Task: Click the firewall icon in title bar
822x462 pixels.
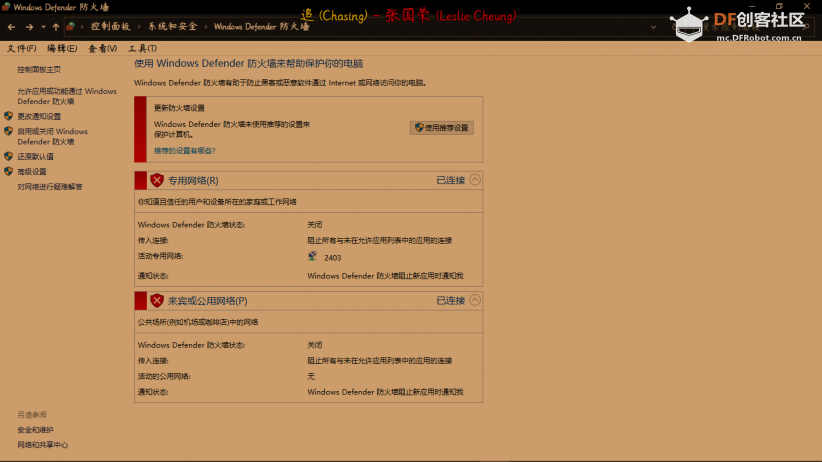Action: 6,7
